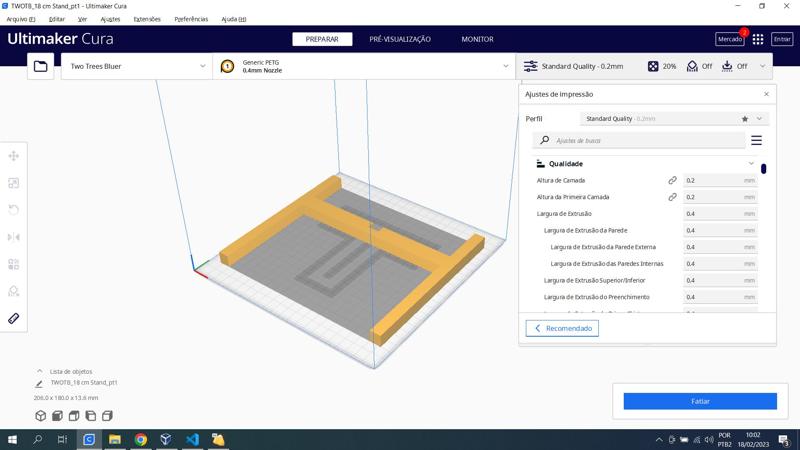Select the Mirror tool
The height and width of the screenshot is (450, 800).
pos(14,237)
